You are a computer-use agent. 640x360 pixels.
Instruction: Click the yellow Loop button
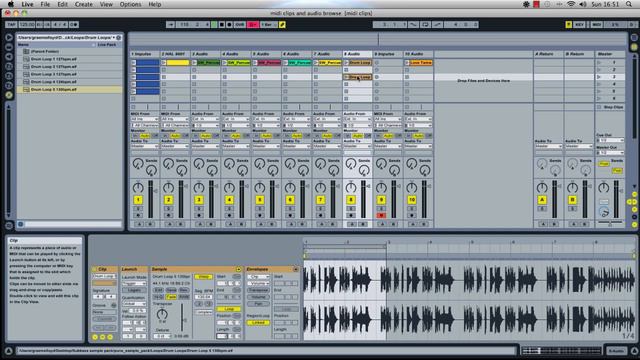[229, 309]
